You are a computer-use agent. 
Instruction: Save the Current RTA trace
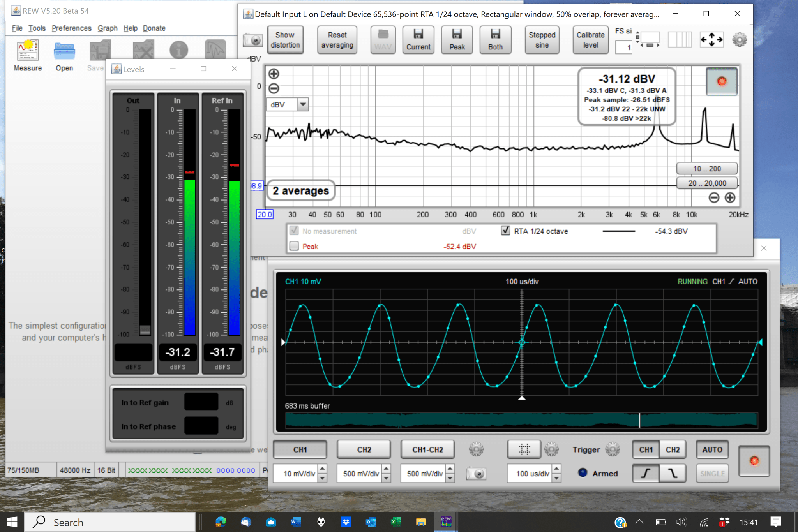tap(418, 40)
